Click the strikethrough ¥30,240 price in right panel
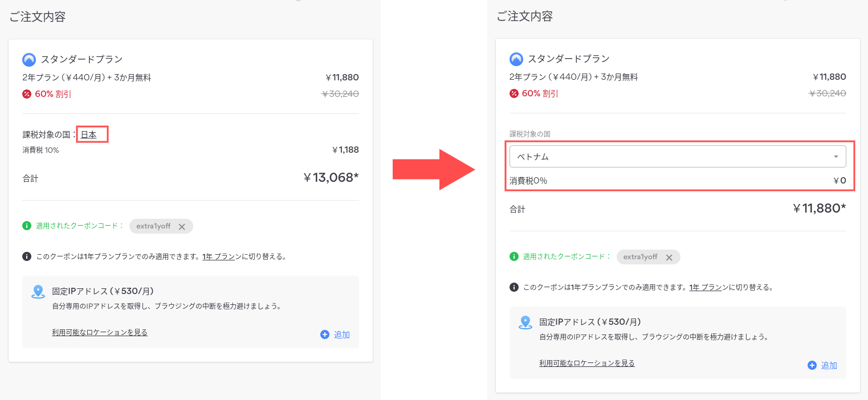Viewport: 868px width, 400px height. (828, 93)
